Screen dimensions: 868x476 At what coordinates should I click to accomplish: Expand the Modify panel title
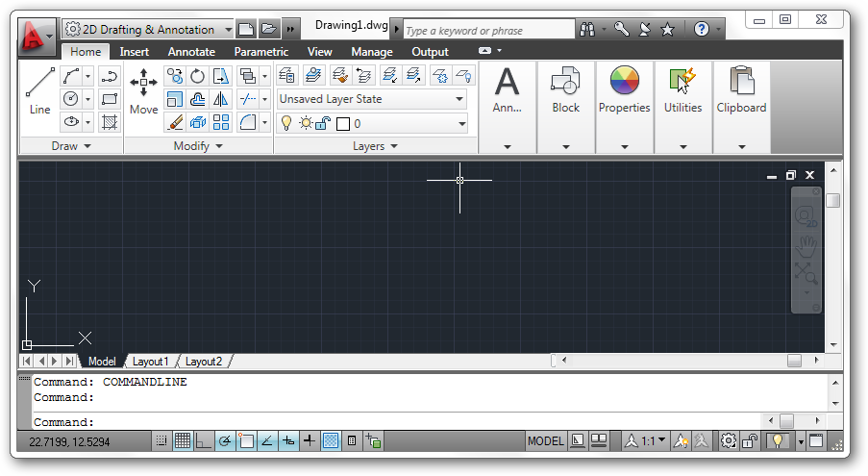pos(198,146)
